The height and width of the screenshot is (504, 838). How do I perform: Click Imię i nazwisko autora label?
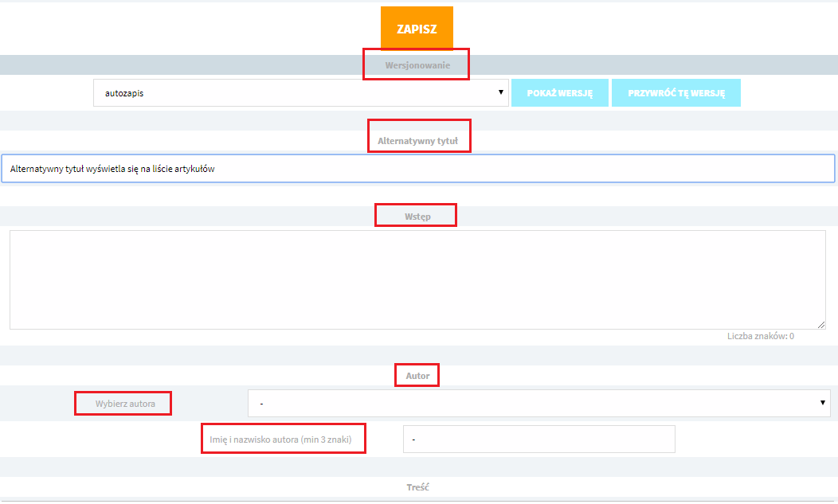point(280,440)
